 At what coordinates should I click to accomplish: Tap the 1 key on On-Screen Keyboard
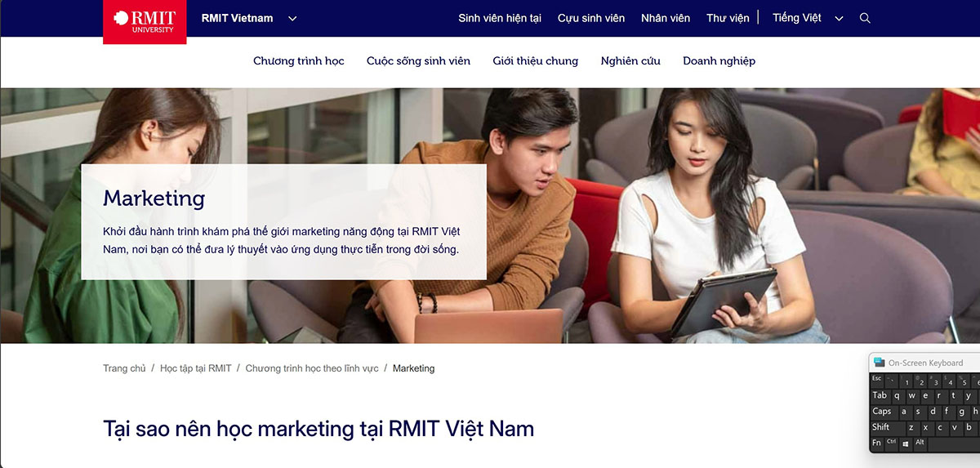pyautogui.click(x=906, y=381)
